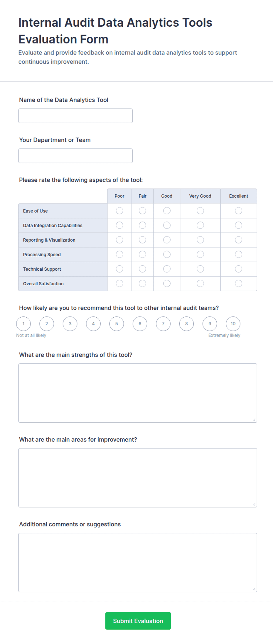
Task: Focus the Your Department or Team input
Action: [x=75, y=156]
